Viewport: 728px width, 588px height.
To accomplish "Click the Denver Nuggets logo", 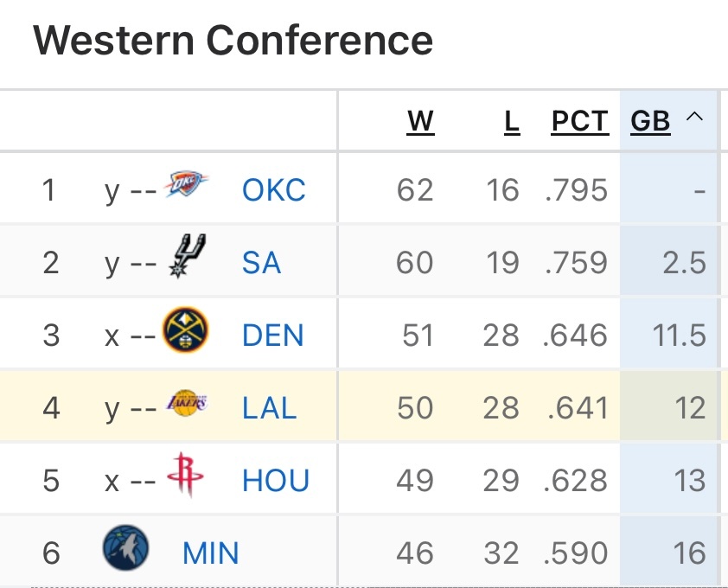I will 186,330.
